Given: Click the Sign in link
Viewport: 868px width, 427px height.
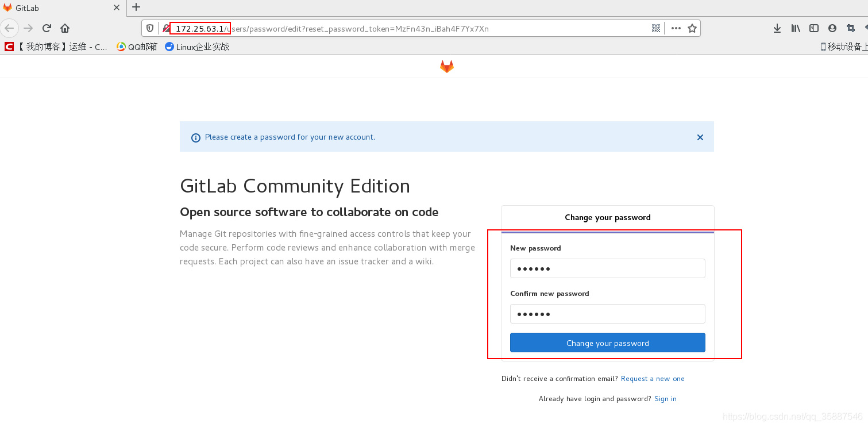Looking at the screenshot, I should pos(665,399).
